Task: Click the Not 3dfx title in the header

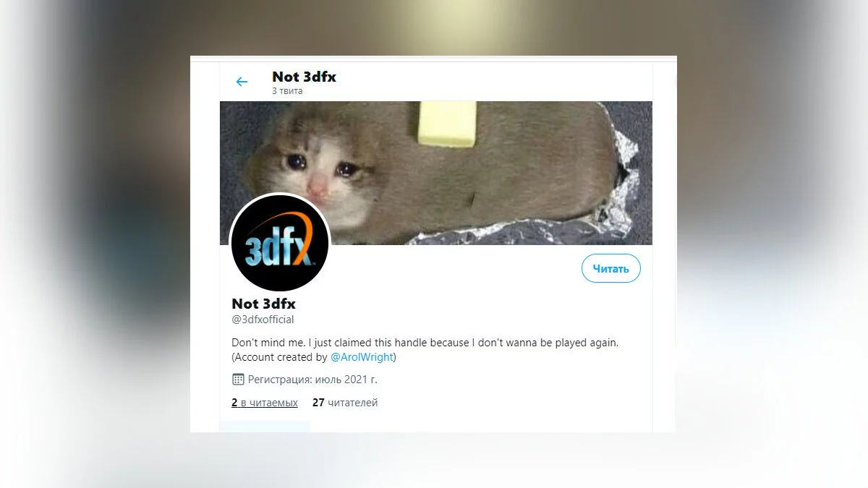Action: 304,77
